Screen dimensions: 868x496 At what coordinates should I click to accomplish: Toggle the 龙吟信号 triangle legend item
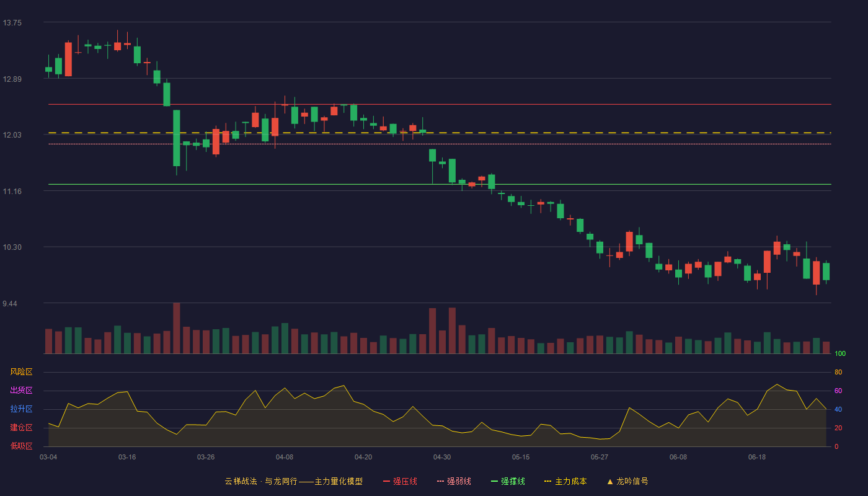[x=627, y=481]
